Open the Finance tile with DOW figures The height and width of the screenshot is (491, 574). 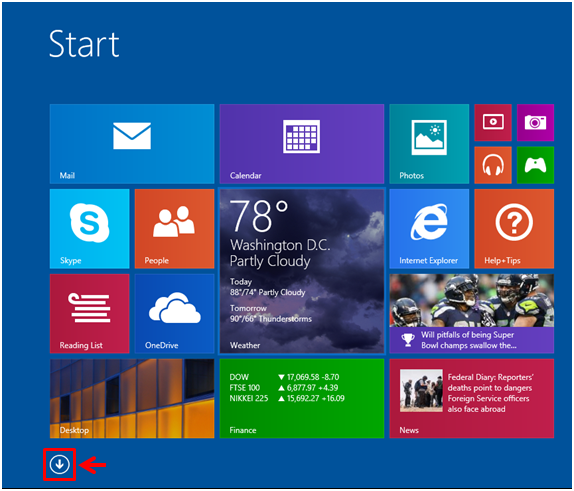point(302,399)
